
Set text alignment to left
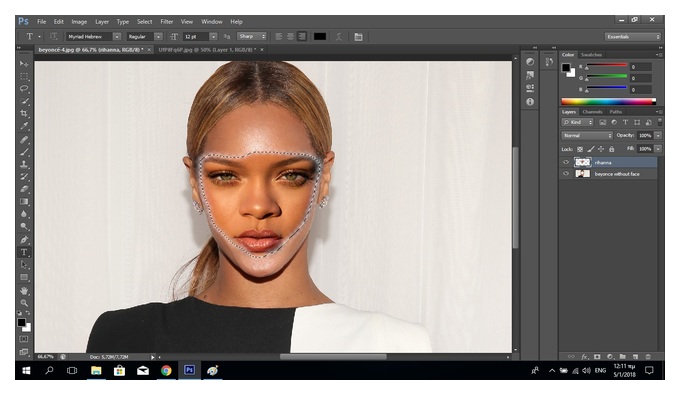(279, 36)
